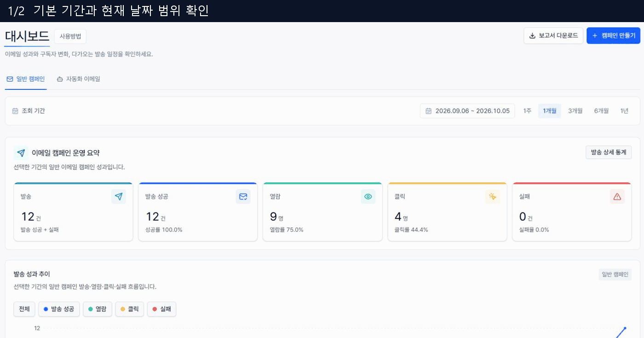
Task: Click the 발송 성과 추이 heading
Action: click(32, 274)
